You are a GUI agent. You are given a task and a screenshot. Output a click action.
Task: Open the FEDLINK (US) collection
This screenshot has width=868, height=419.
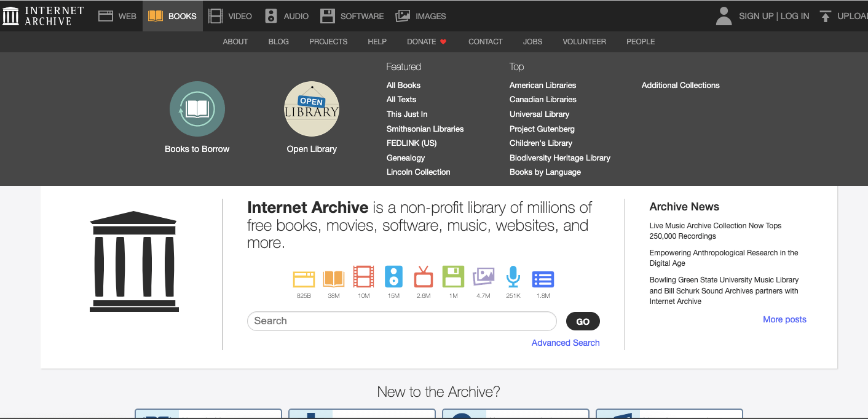tap(412, 143)
